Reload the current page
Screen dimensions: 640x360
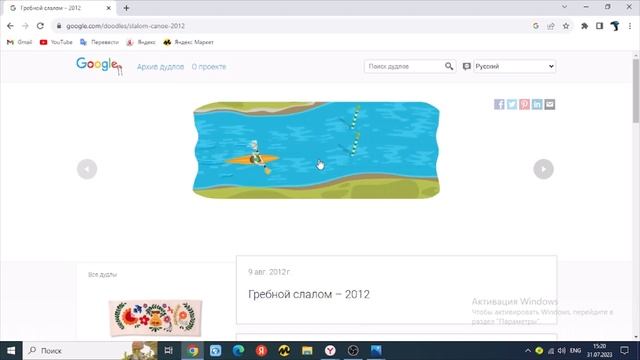(x=40, y=26)
